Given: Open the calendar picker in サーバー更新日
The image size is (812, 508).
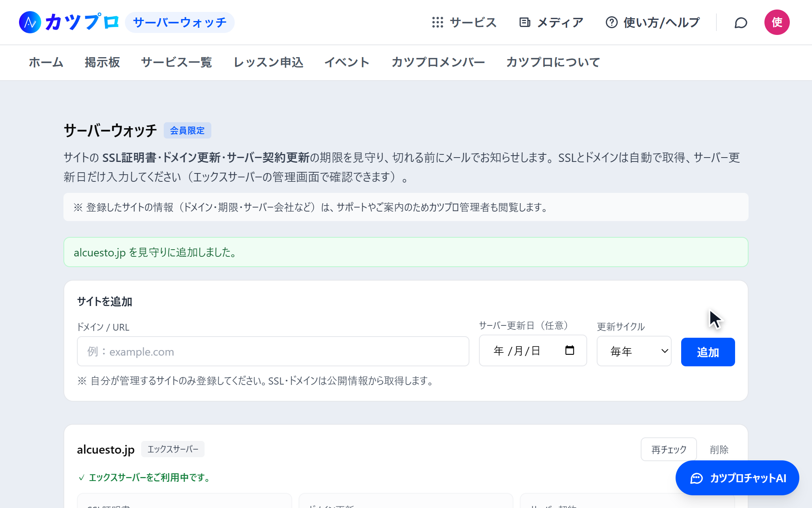Looking at the screenshot, I should (x=570, y=350).
